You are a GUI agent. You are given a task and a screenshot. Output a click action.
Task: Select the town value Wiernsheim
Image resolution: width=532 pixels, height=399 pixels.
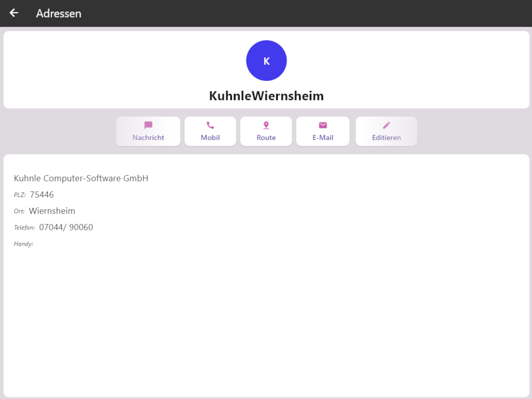pyautogui.click(x=52, y=211)
